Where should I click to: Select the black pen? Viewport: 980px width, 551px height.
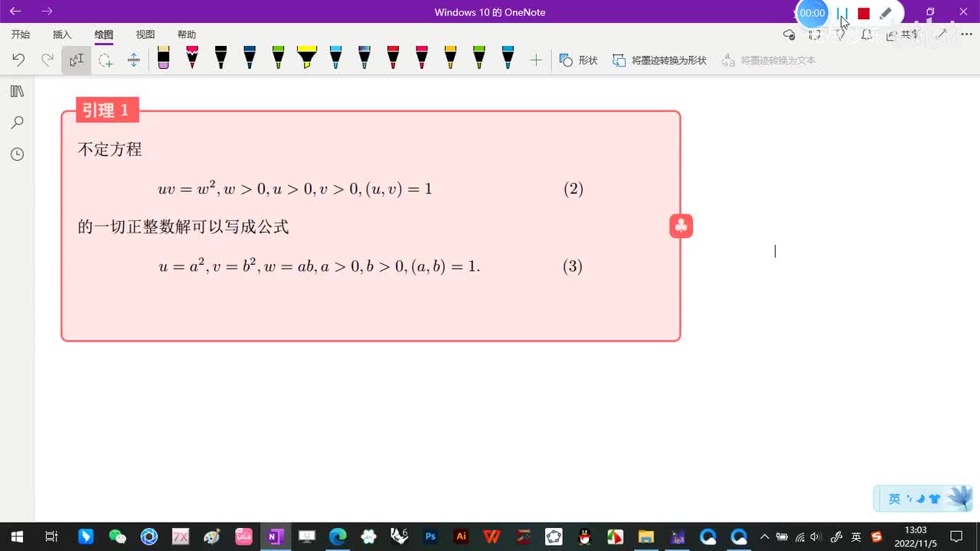220,57
